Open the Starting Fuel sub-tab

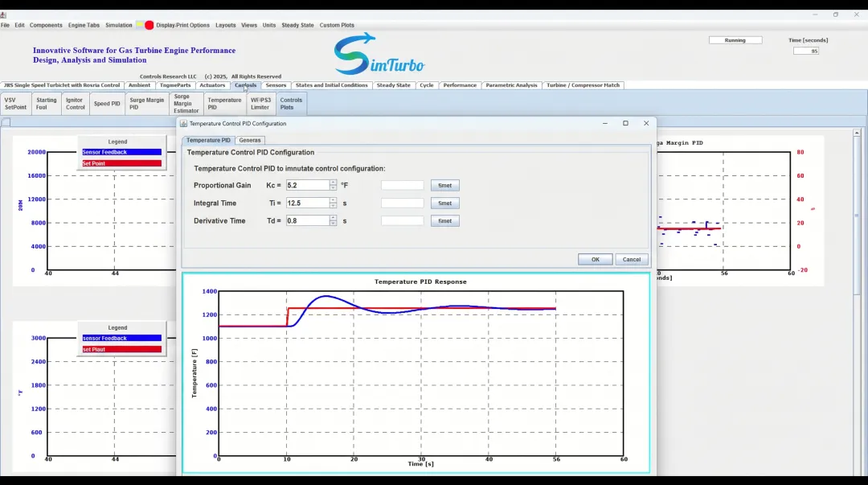(x=46, y=104)
